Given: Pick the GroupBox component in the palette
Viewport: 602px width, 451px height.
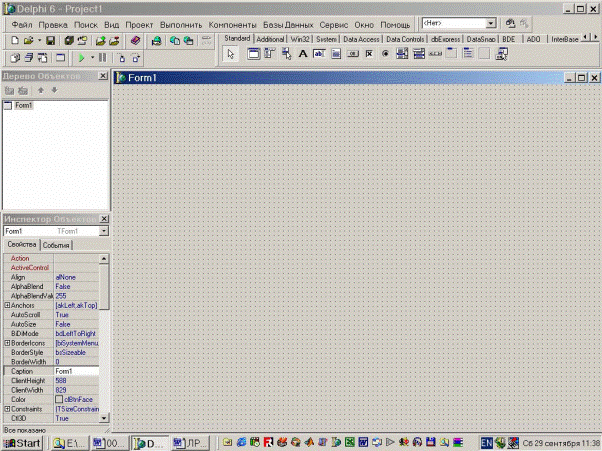Looking at the screenshot, I should [452, 54].
